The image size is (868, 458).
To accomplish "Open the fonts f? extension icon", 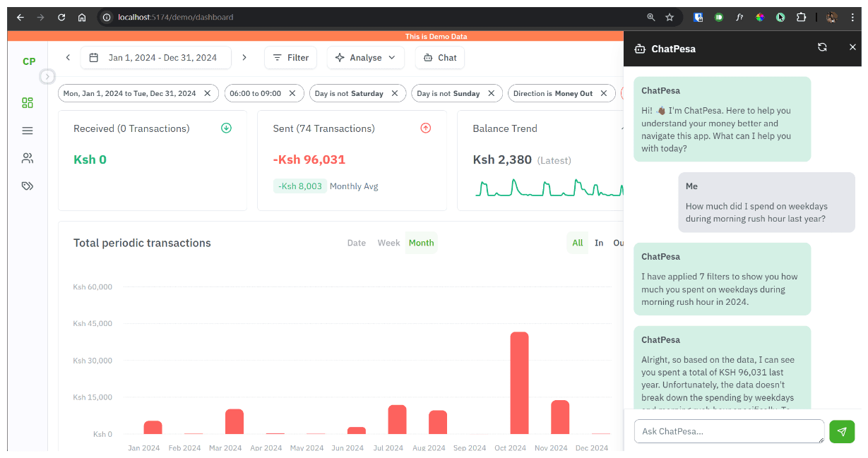I will (x=739, y=17).
